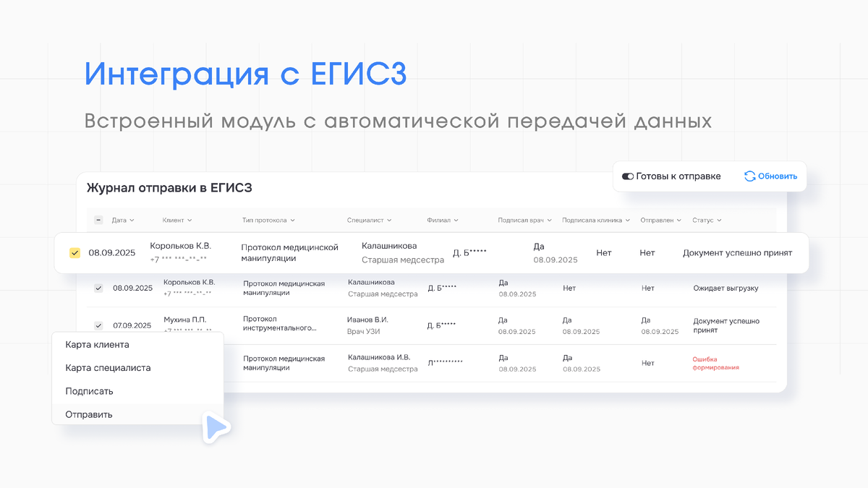The image size is (868, 488).
Task: Toggle the Готовы к отправке switch
Action: point(628,176)
